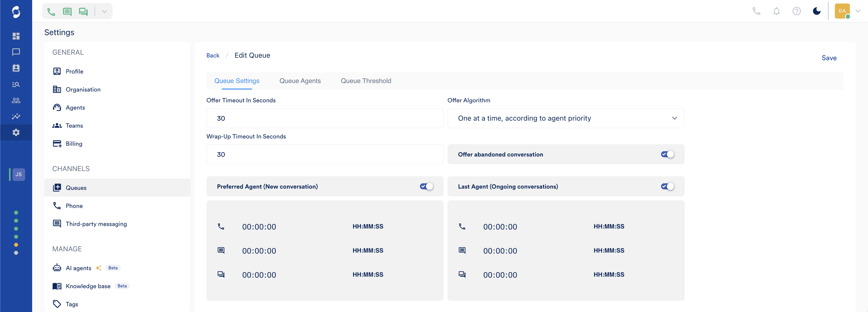Click Preferred Agent message duration field
The image size is (868, 312).
259,251
